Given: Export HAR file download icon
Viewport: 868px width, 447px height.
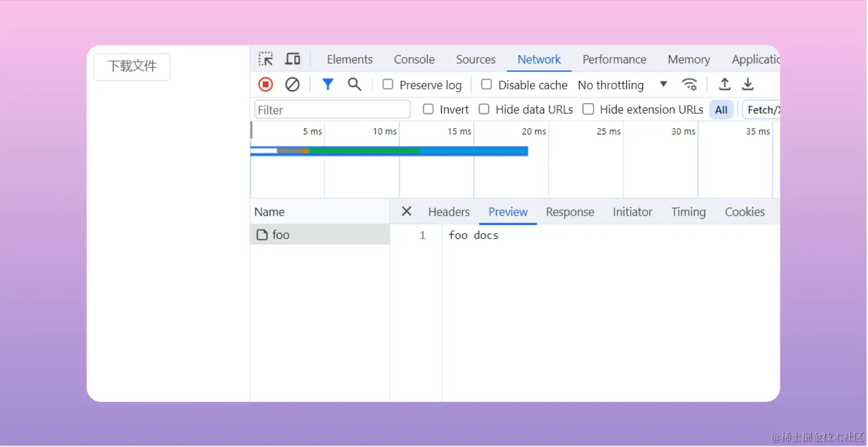Looking at the screenshot, I should [747, 84].
